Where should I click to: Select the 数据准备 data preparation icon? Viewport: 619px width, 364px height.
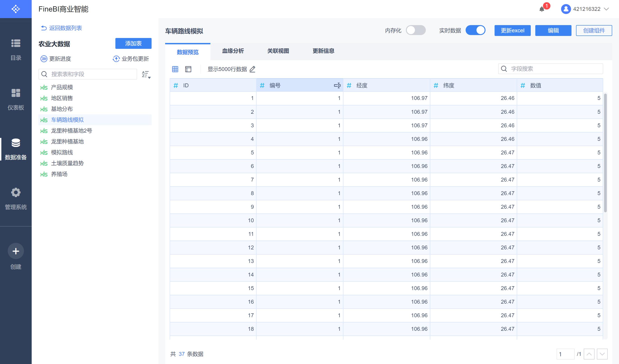tap(16, 143)
